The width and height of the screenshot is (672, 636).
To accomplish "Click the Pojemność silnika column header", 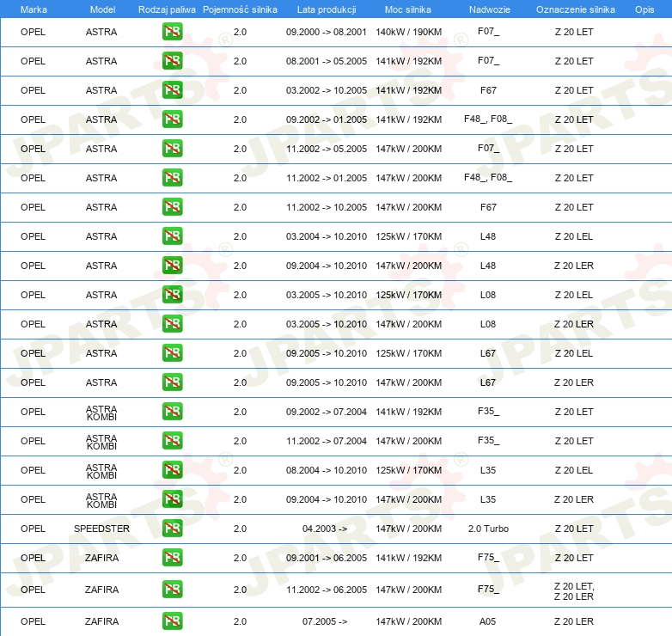I will (x=240, y=9).
